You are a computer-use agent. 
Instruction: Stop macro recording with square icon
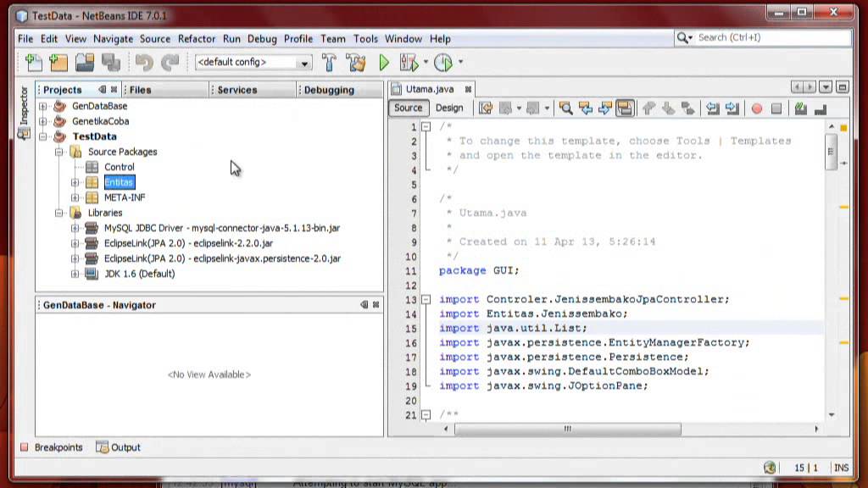tap(776, 108)
